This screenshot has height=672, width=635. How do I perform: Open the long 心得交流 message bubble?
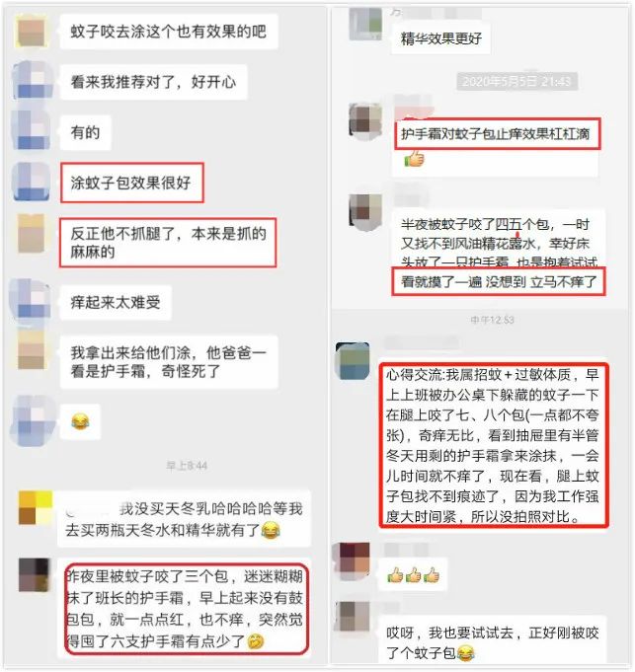494,445
